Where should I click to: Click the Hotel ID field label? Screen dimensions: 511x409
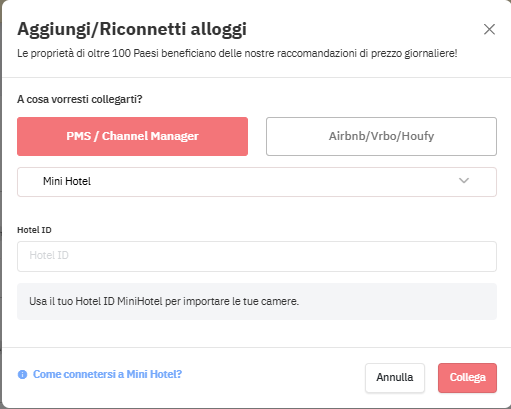34,230
